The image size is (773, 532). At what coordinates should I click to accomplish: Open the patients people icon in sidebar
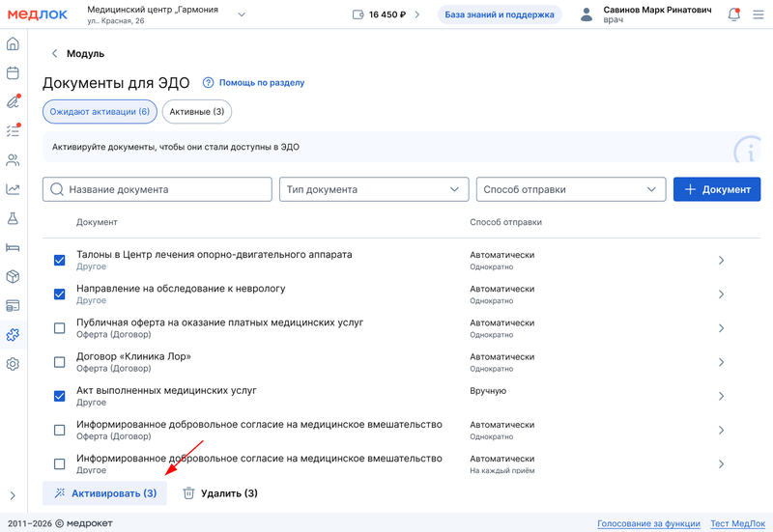(13, 160)
